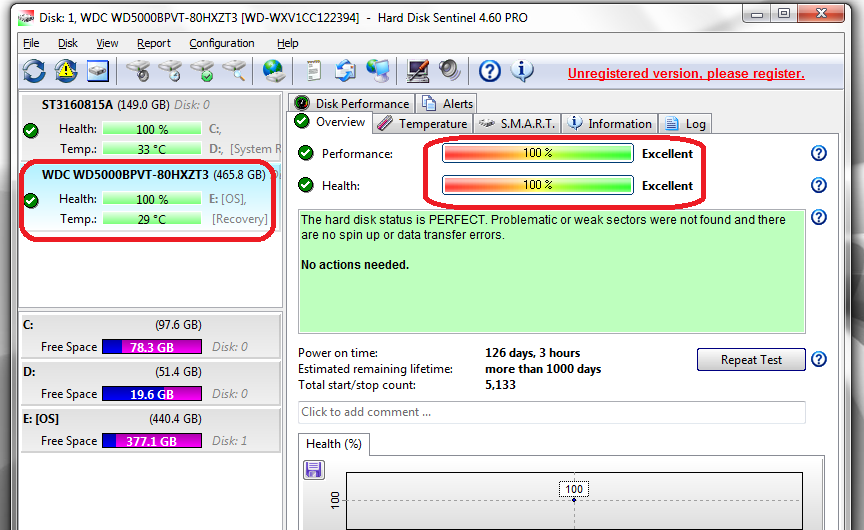Click the disk with green check icon
The height and width of the screenshot is (530, 864).
click(x=202, y=71)
